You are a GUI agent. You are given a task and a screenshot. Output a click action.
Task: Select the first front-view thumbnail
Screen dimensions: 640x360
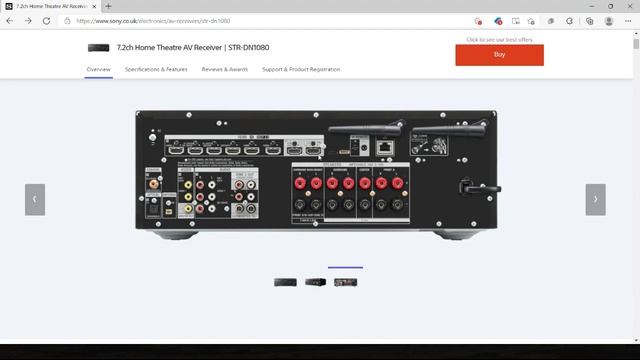tap(285, 282)
